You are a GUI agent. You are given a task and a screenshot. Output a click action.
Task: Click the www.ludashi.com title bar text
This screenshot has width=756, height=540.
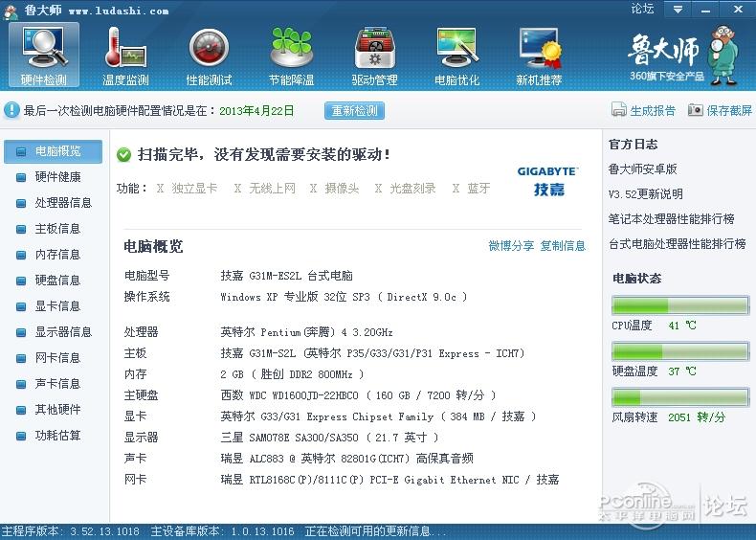tap(119, 11)
